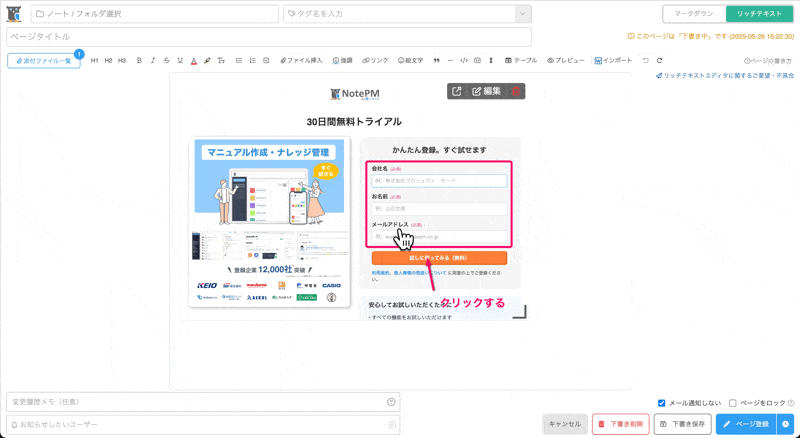
Task: Toggle bold formatting in the toolbar
Action: point(139,61)
